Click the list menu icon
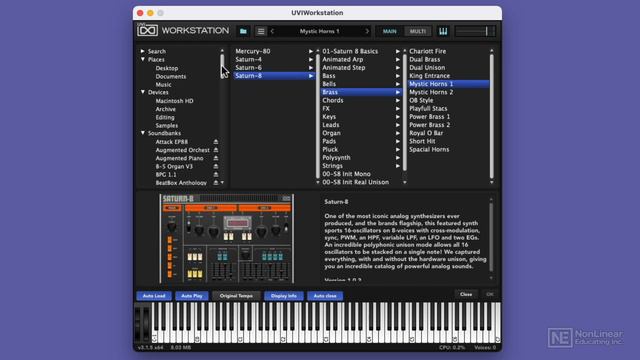640x360 pixels. tap(261, 31)
